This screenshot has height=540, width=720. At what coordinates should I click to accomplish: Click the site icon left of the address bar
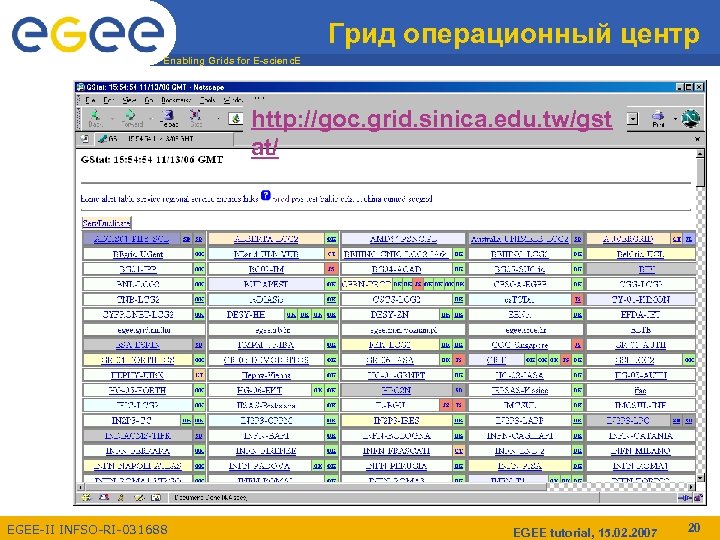236,118
